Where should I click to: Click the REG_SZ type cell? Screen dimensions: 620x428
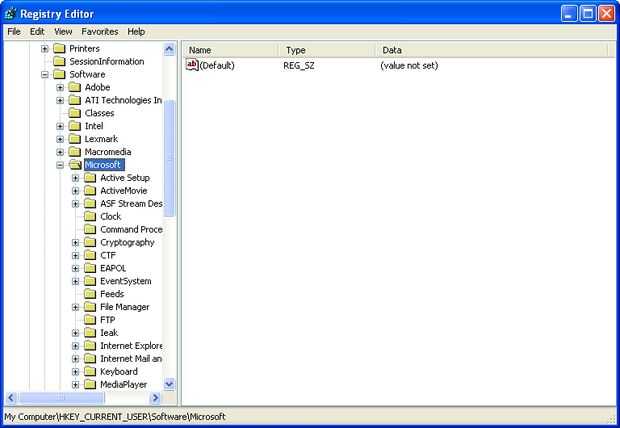point(299,66)
